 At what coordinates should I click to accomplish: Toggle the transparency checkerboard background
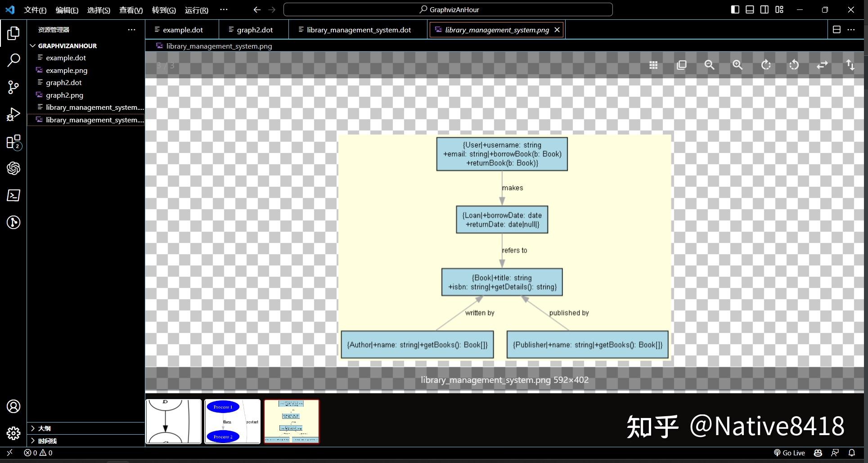pyautogui.click(x=653, y=65)
